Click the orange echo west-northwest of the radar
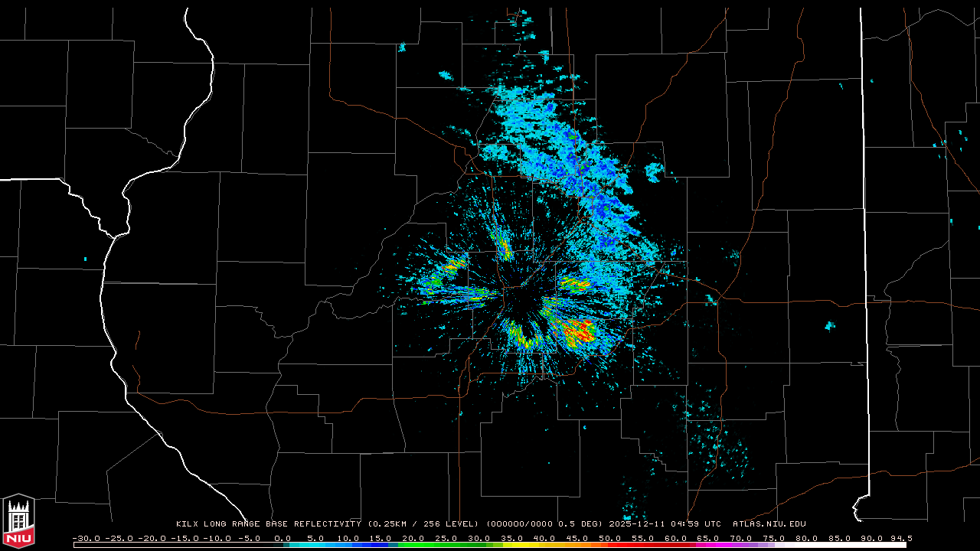Screen dimensions: 980x551 454,265
